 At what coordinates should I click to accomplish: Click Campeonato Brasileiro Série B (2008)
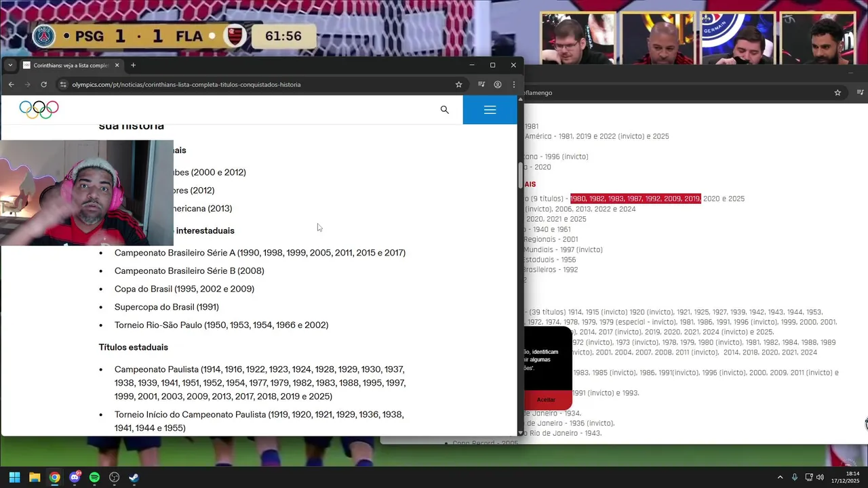click(189, 271)
